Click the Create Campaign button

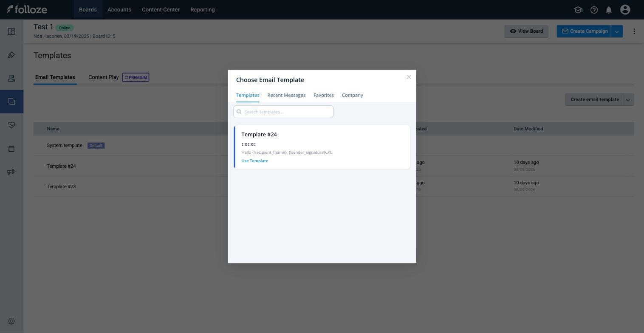(584, 31)
